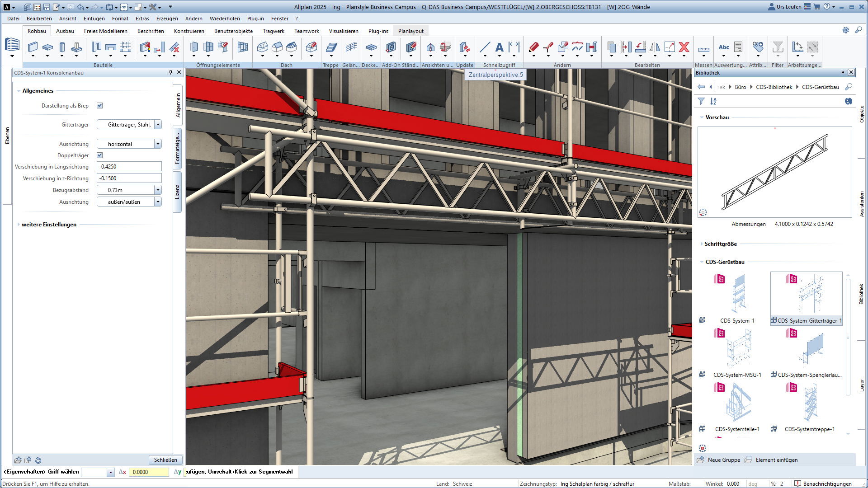Image resolution: width=868 pixels, height=488 pixels.
Task: Open the Bezugsabstand 0,73m dropdown
Action: pyautogui.click(x=158, y=190)
